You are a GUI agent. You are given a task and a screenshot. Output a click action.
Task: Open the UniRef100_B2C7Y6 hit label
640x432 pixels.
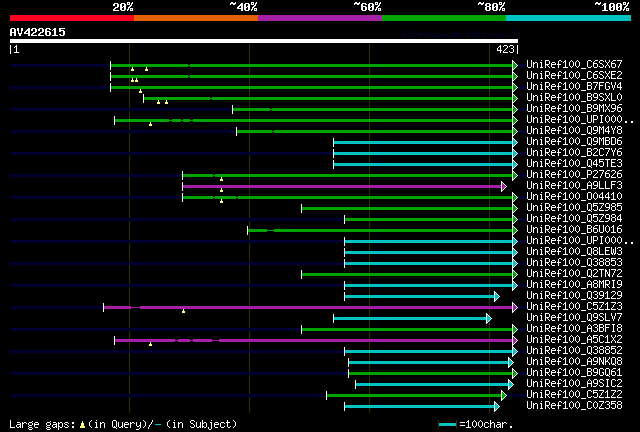pos(574,153)
